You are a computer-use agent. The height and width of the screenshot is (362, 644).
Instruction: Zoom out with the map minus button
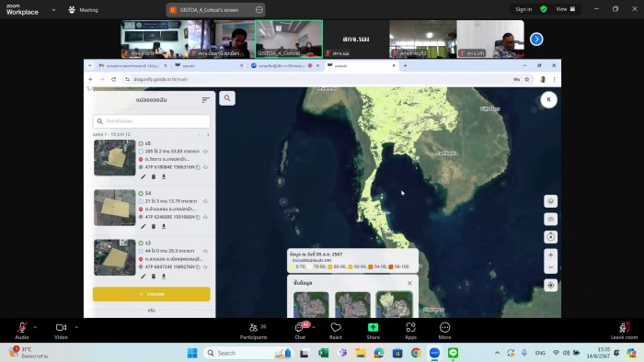pyautogui.click(x=551, y=267)
